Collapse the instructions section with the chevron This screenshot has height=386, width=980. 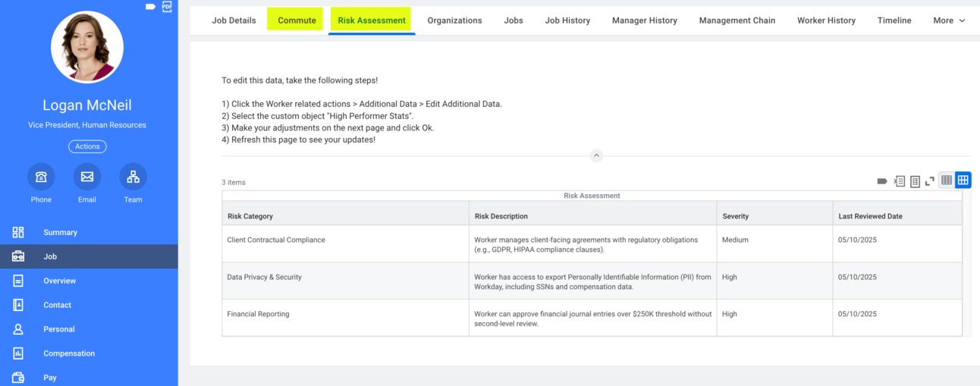tap(596, 155)
